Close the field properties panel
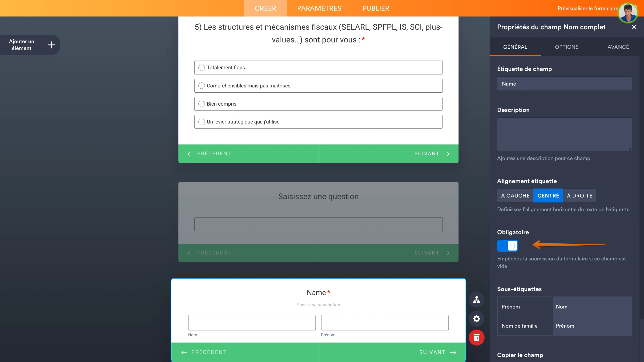Screen dimensions: 644x362 pos(634,27)
